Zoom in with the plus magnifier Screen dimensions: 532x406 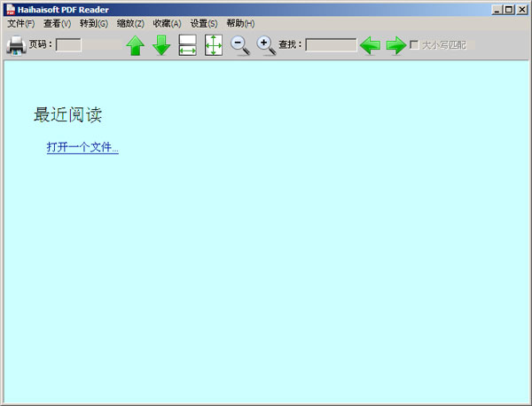pos(266,45)
